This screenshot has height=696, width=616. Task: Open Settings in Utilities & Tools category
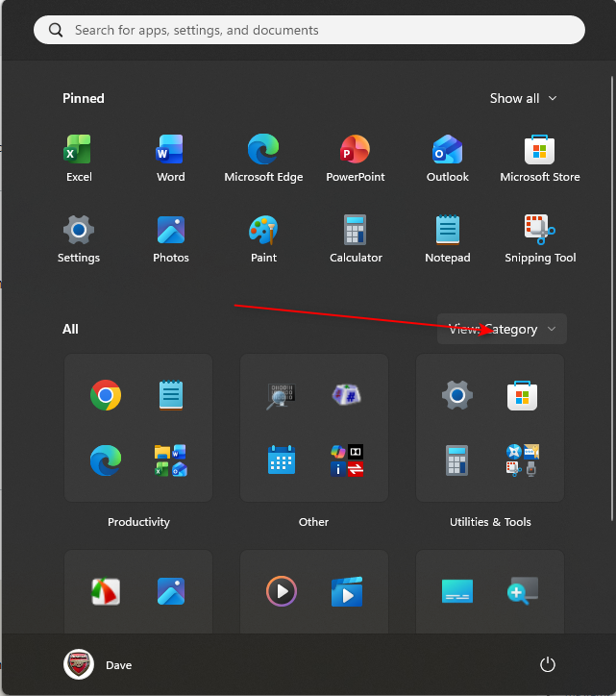pyautogui.click(x=457, y=395)
